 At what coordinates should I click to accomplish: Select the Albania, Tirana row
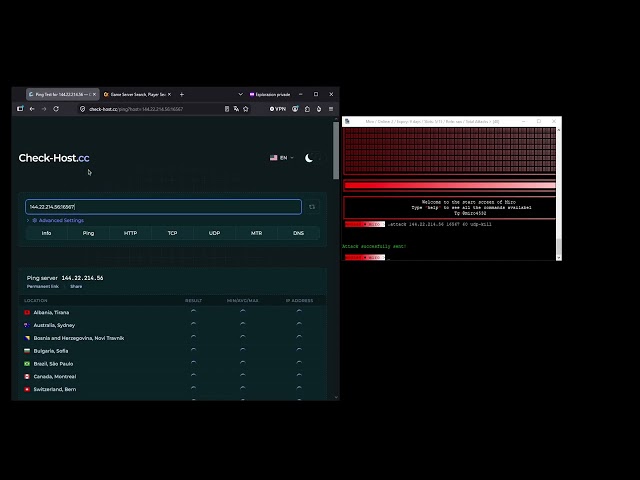tap(172, 312)
